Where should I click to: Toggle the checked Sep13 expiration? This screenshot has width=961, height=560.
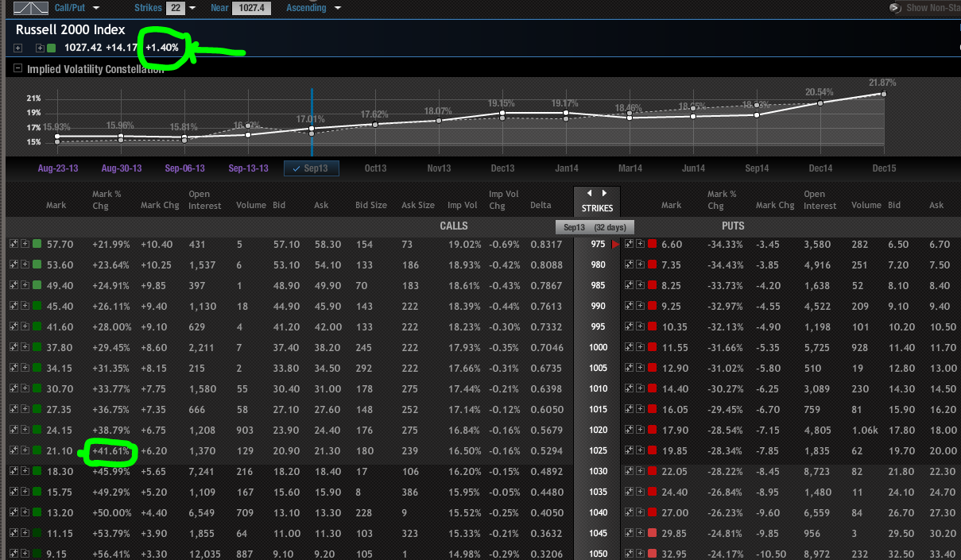point(312,168)
